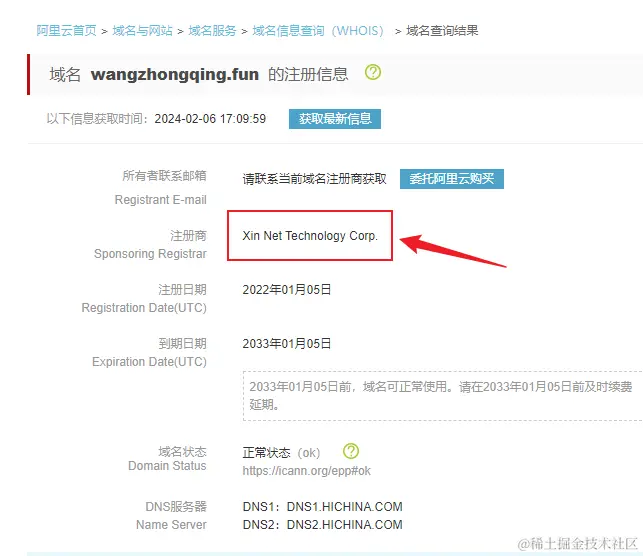
Task: Click the 域名查询结果 breadcrumb text
Action: pos(442,31)
